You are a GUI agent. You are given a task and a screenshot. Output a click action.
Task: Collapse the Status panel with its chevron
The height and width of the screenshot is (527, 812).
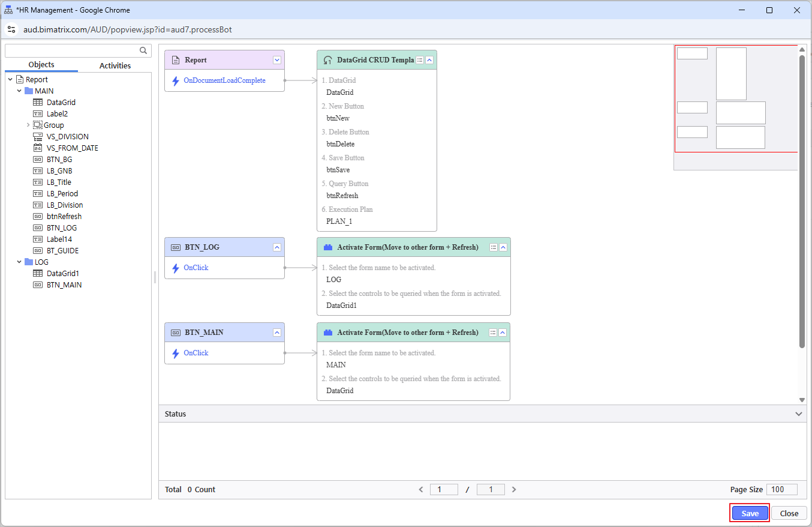pyautogui.click(x=798, y=414)
